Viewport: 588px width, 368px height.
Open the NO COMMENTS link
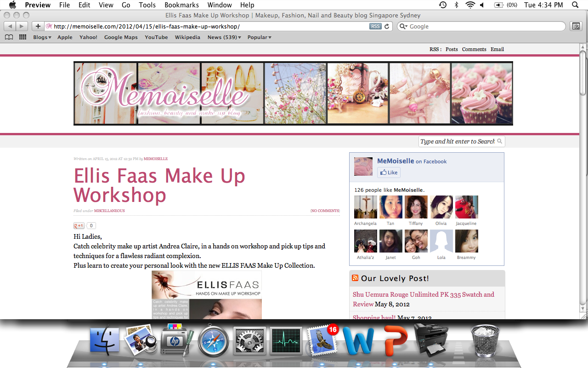pyautogui.click(x=325, y=211)
